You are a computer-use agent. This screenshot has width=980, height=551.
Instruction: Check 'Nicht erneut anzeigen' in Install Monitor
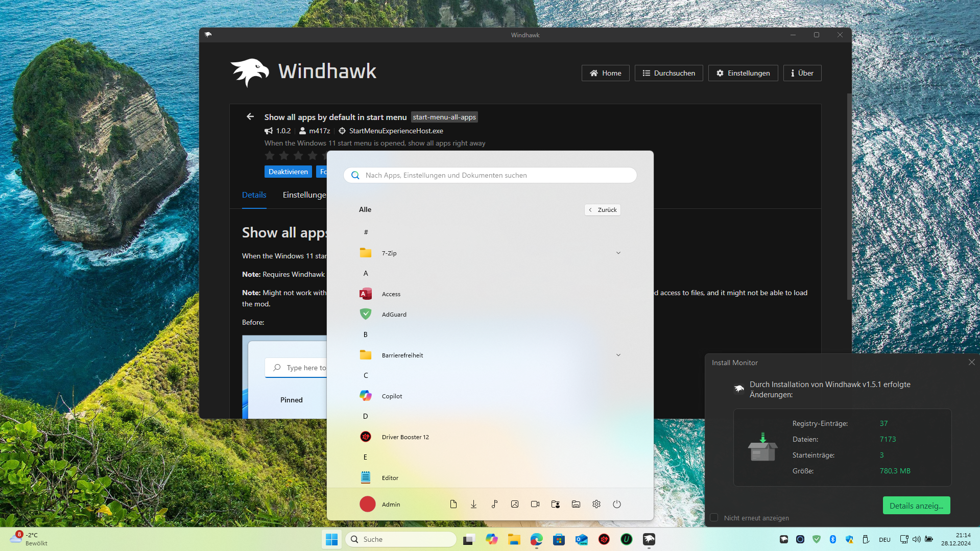(714, 517)
